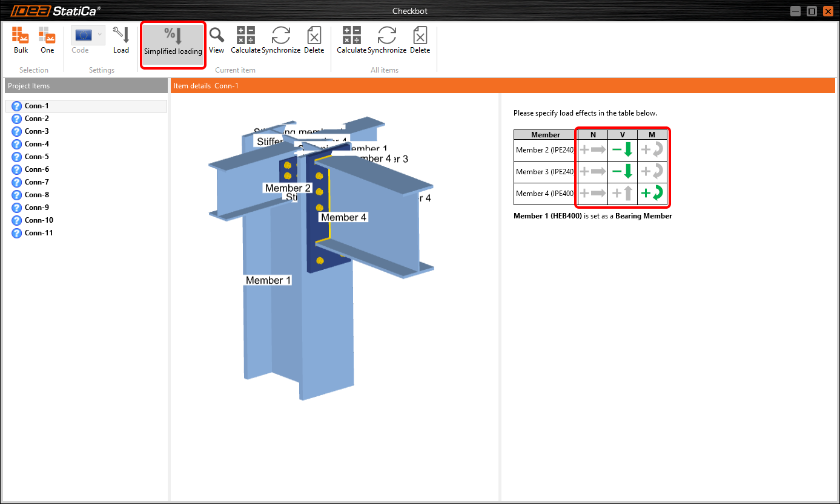The width and height of the screenshot is (840, 504).
Task: Select Conn-2 in Project Items
Action: pyautogui.click(x=86, y=119)
